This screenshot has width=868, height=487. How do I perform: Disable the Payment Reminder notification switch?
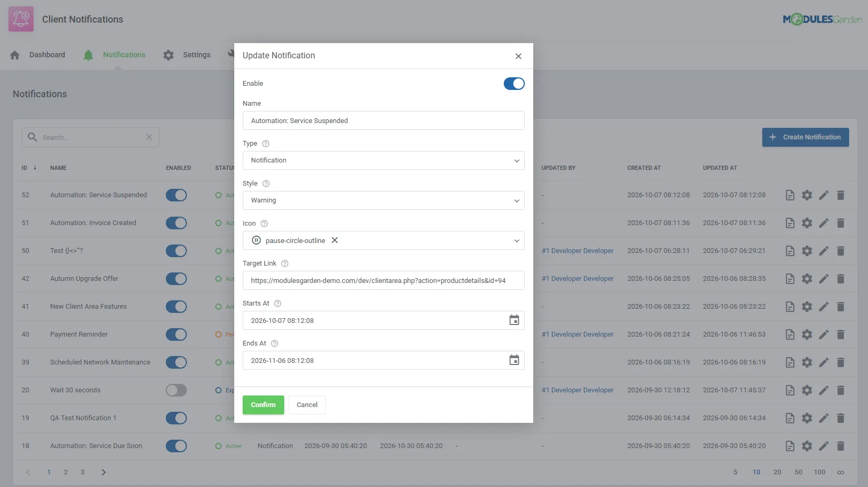click(176, 334)
